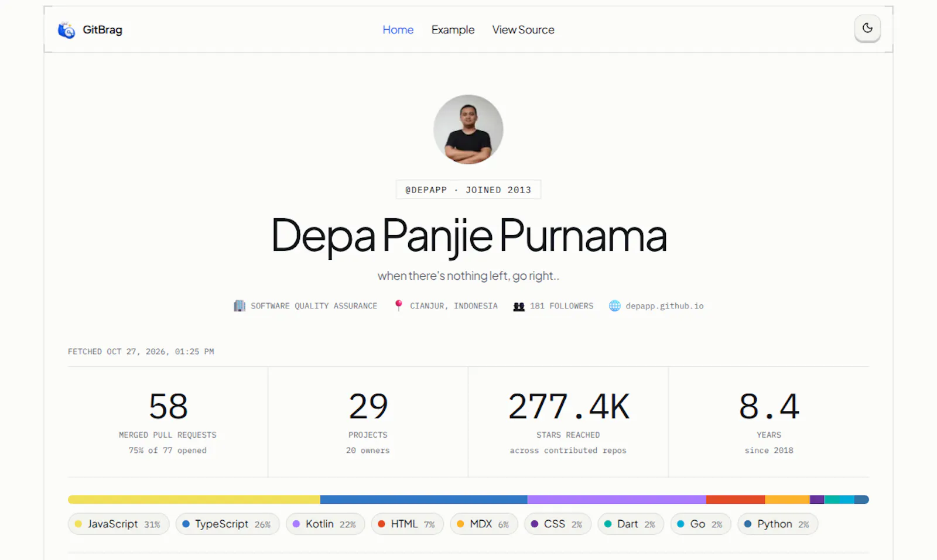Open the Example nav link

coord(453,30)
